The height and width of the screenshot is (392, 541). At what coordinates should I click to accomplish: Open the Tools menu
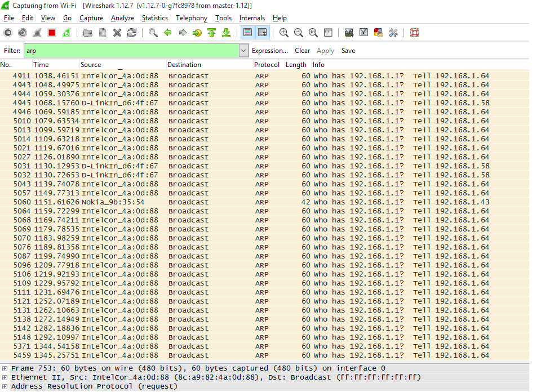click(x=224, y=18)
